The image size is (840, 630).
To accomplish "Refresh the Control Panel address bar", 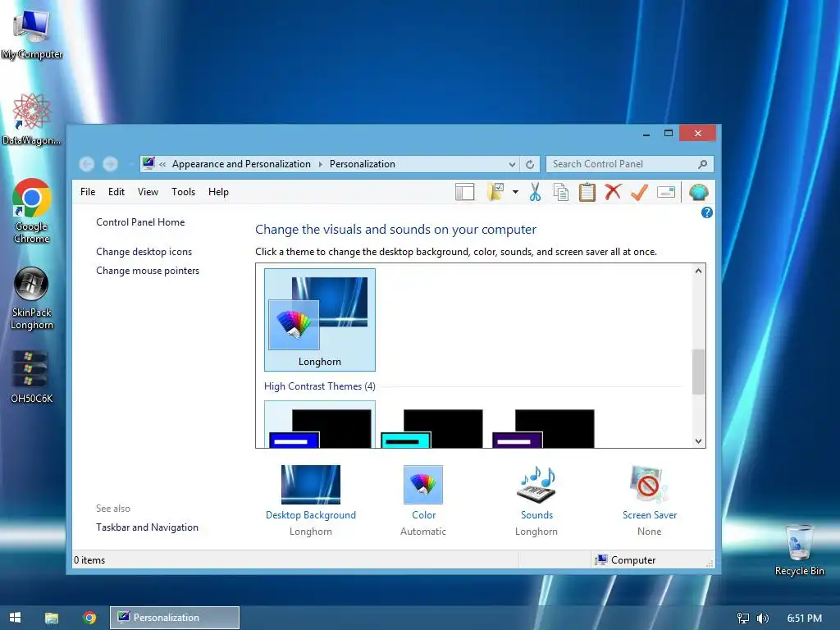I will pyautogui.click(x=530, y=164).
